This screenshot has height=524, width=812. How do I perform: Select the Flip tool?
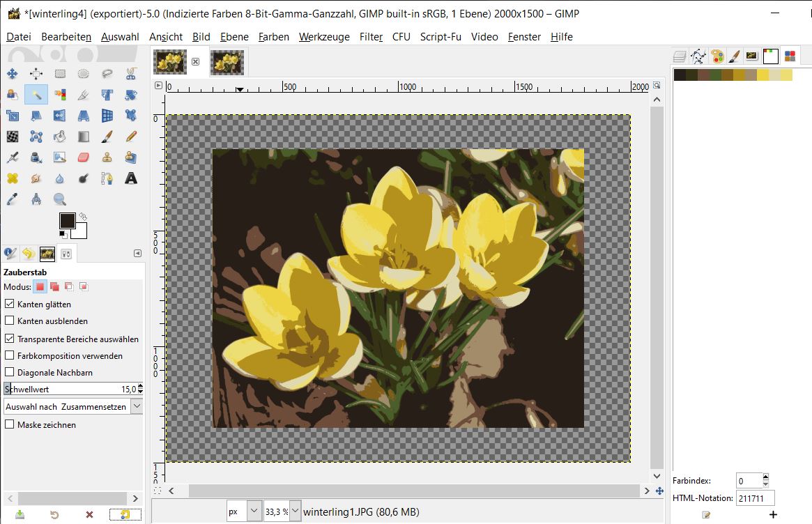click(x=60, y=116)
